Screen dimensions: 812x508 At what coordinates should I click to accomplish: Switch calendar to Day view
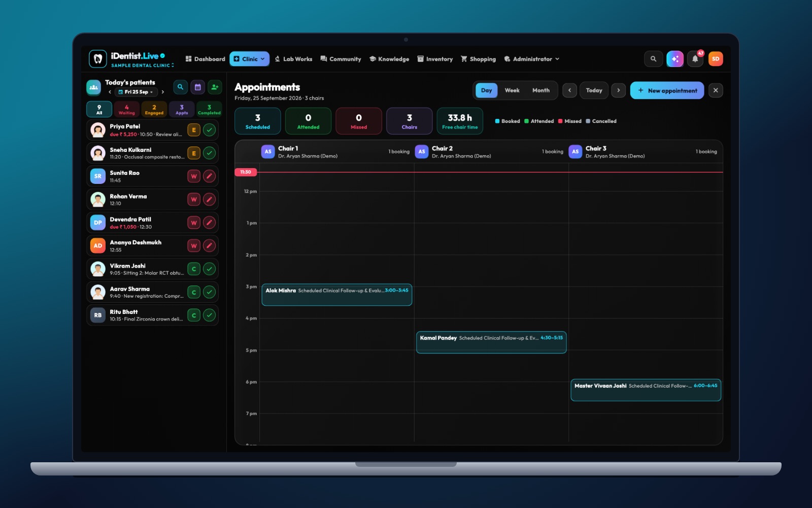coord(486,90)
